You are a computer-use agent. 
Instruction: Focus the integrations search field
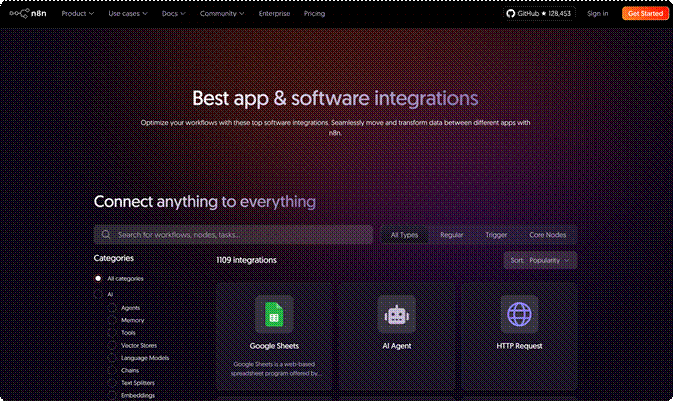tap(240, 234)
